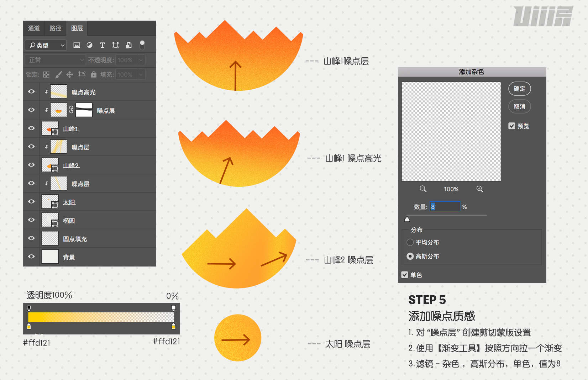Select 高斯分布 radio button
Viewport: 588px width, 380px height.
(410, 256)
